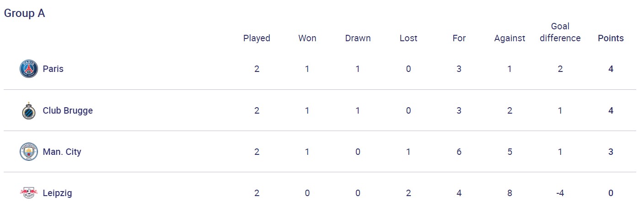
Task: Open the Club Brugge team link
Action: point(68,111)
